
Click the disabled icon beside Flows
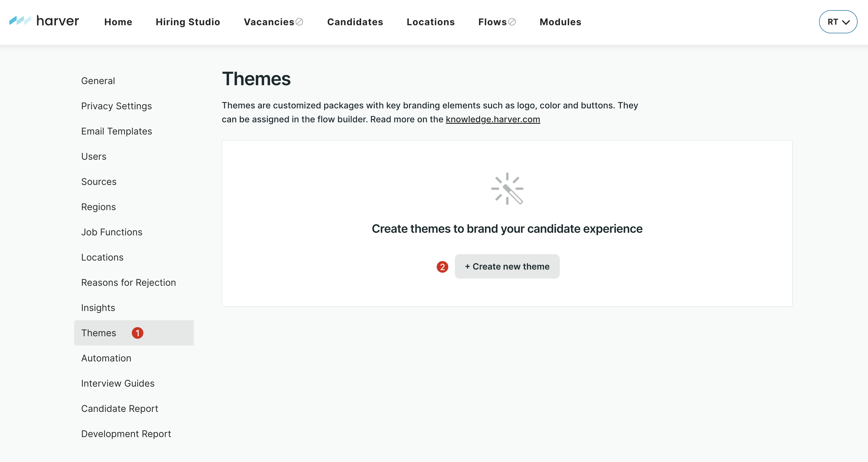click(512, 22)
